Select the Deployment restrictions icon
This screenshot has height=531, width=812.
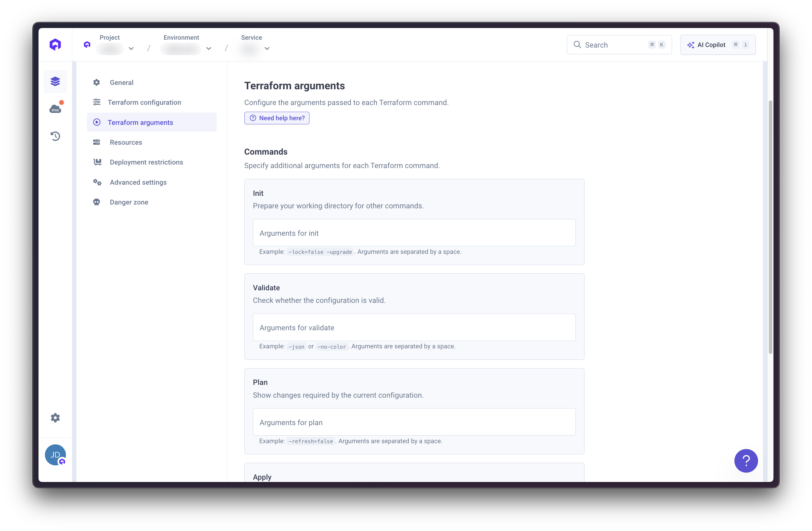(x=97, y=162)
